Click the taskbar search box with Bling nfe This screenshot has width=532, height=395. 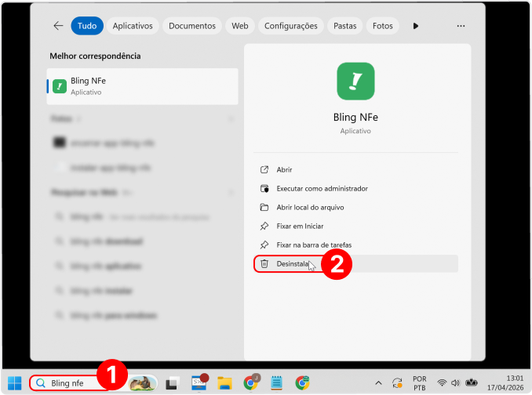tap(93, 383)
